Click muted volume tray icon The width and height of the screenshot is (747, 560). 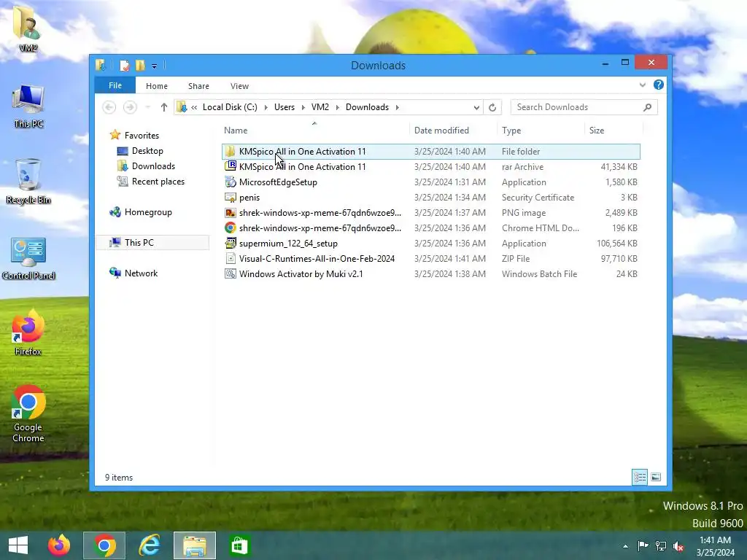[x=679, y=546]
